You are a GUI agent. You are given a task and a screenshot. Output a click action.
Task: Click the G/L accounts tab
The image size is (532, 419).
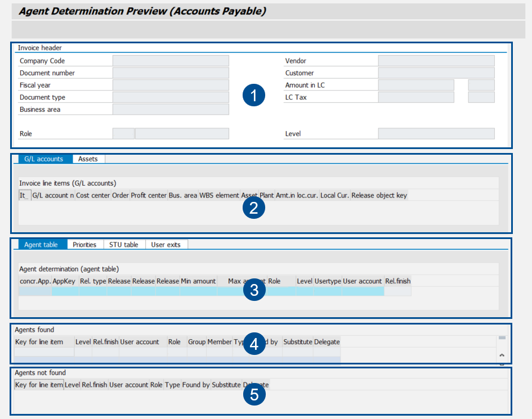[x=43, y=159]
